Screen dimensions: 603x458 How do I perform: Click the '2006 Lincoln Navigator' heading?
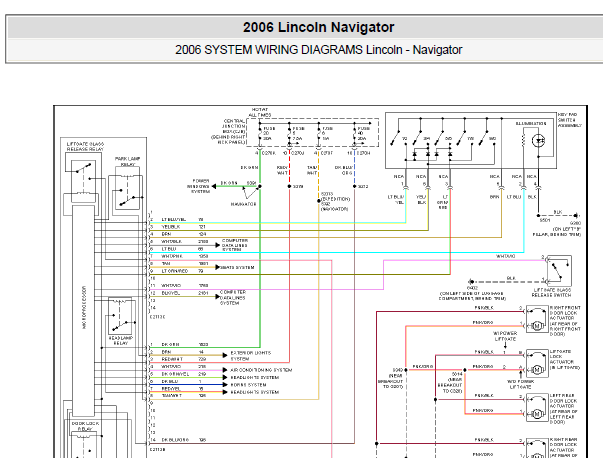coord(318,27)
